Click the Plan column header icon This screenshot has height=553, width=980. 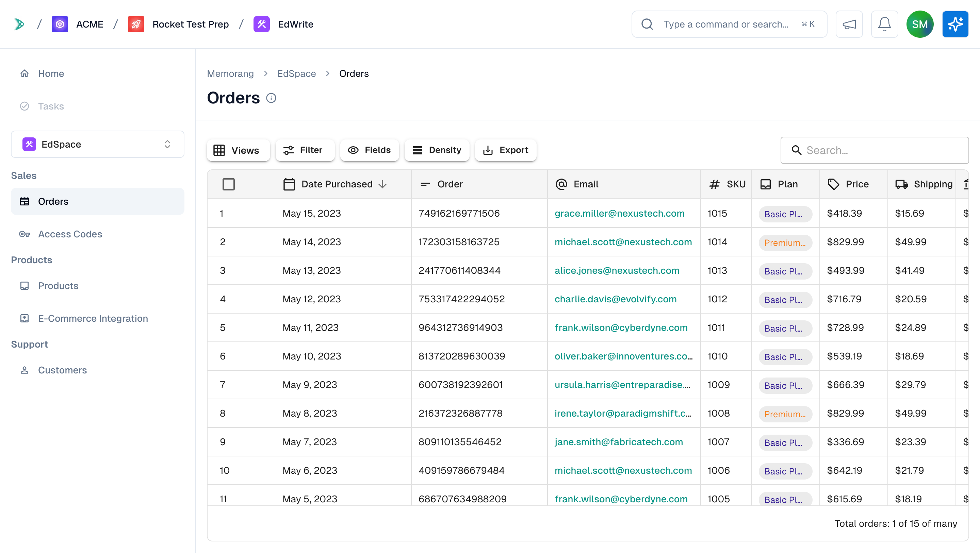coord(765,184)
